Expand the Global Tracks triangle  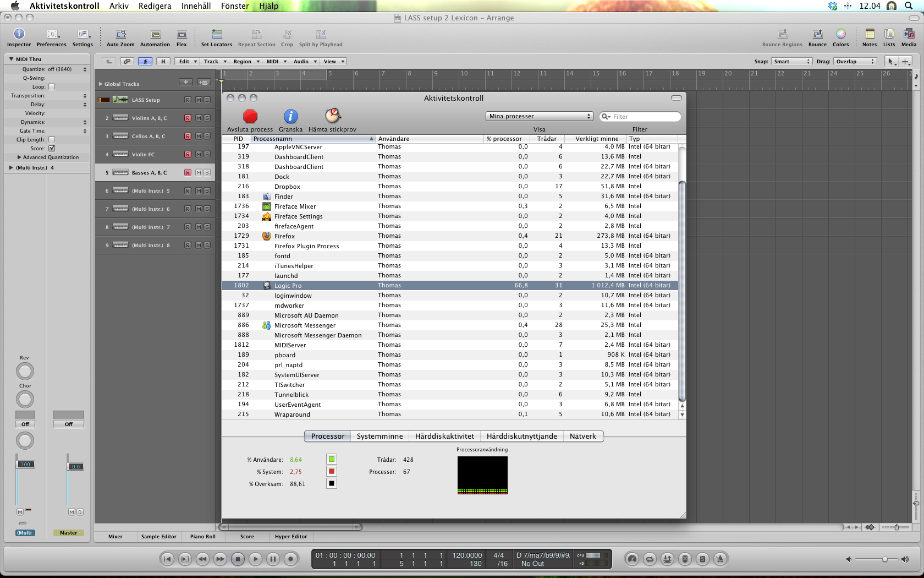[101, 84]
